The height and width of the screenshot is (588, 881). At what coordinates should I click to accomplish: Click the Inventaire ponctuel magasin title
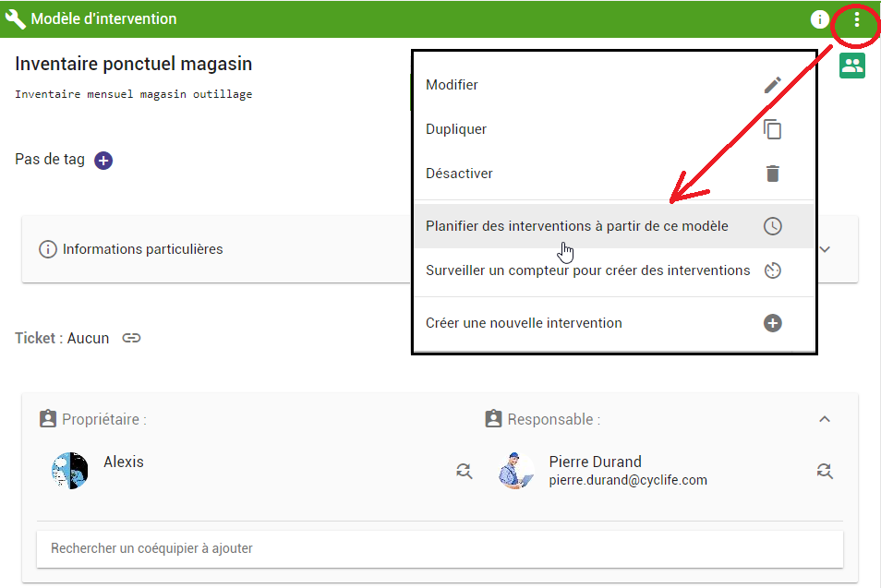[133, 64]
